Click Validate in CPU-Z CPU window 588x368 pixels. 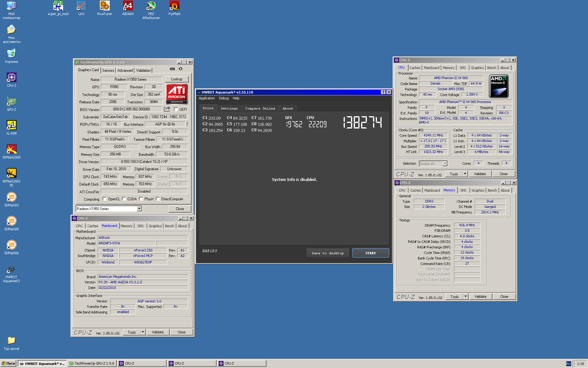click(x=480, y=174)
